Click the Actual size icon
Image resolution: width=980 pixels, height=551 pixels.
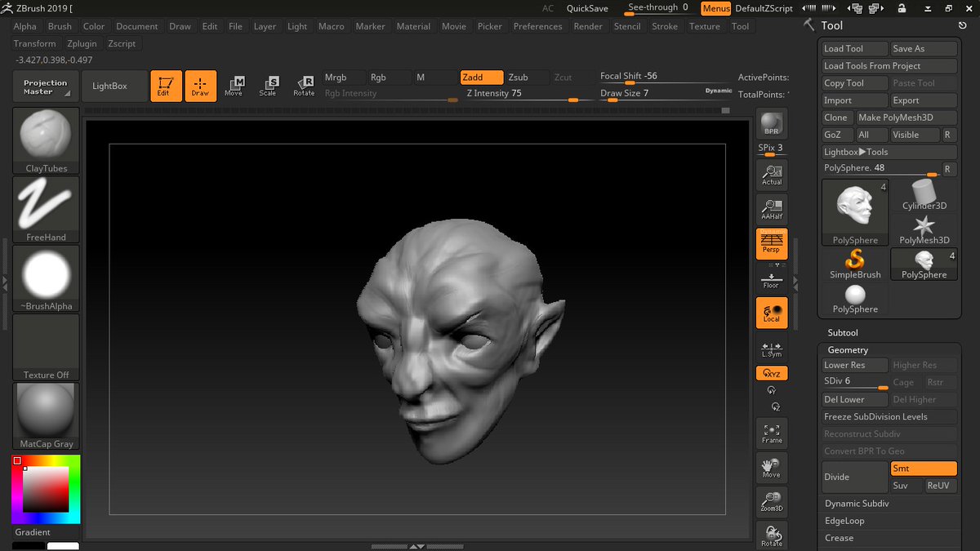(772, 174)
